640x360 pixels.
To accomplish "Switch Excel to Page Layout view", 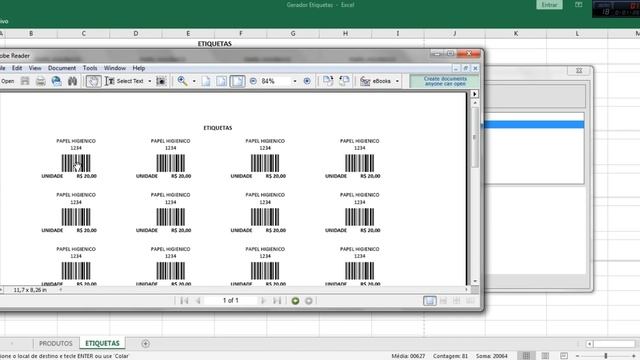I will [x=545, y=356].
